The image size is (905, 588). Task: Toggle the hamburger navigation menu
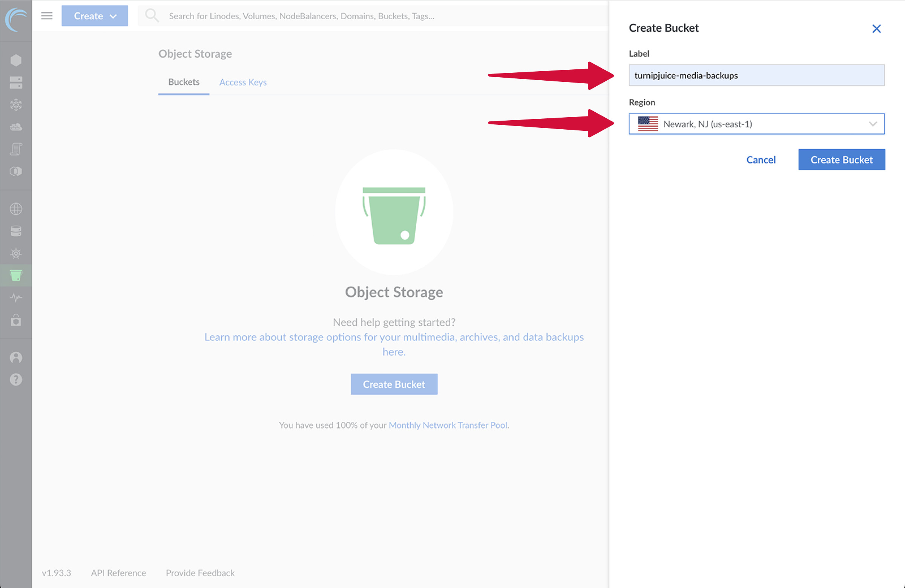[47, 15]
